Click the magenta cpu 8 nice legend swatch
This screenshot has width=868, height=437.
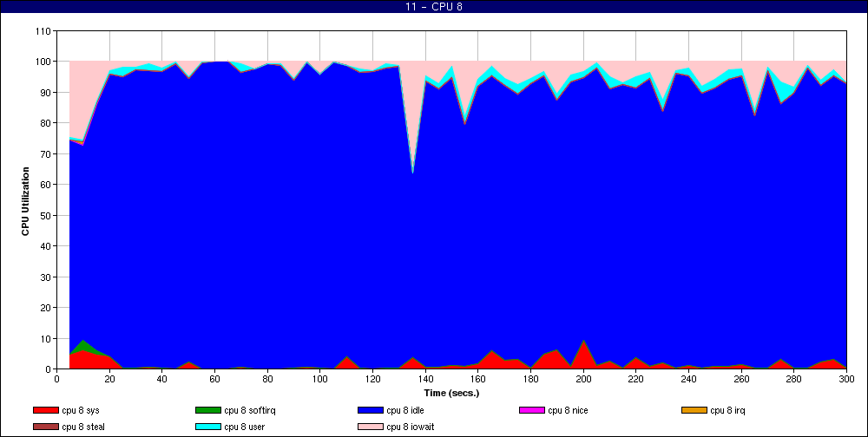[x=531, y=410]
